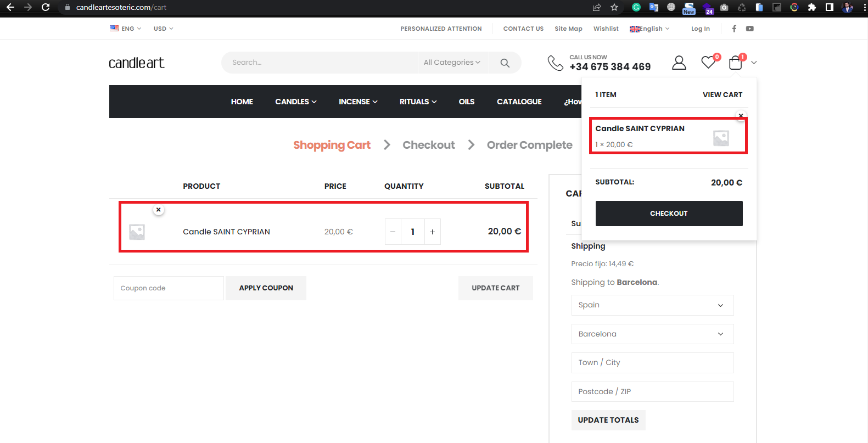Click the share icon in the address bar
This screenshot has height=443, width=868.
pos(597,7)
